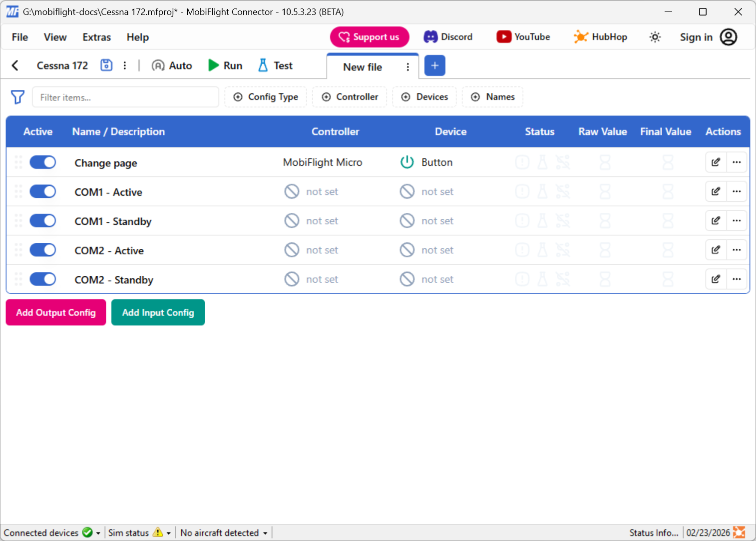Open the MobiFlight YouTube channel
This screenshot has width=756, height=541.
pyautogui.click(x=523, y=36)
